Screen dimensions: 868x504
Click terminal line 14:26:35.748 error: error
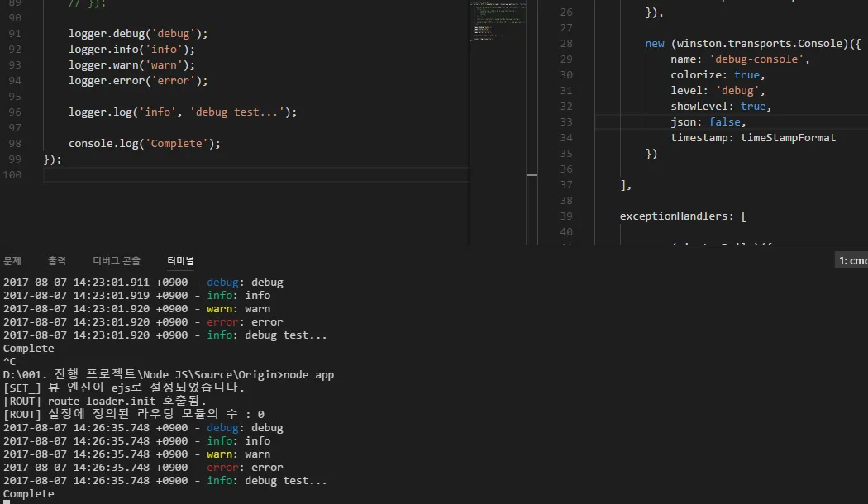(143, 468)
